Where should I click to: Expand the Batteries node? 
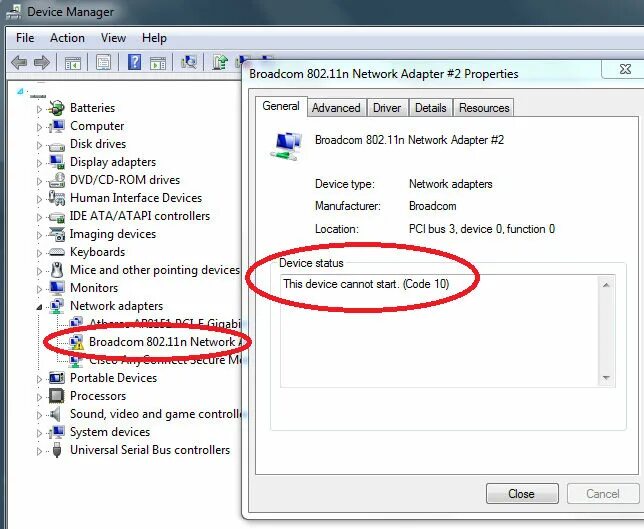[39, 109]
